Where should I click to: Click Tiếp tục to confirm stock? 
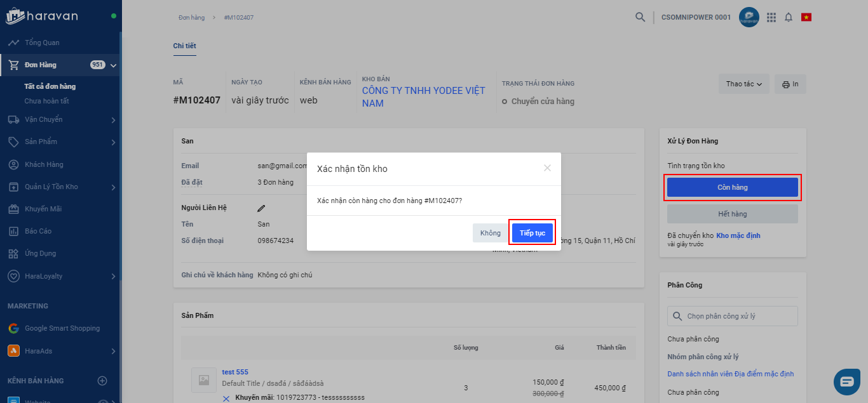tap(532, 233)
